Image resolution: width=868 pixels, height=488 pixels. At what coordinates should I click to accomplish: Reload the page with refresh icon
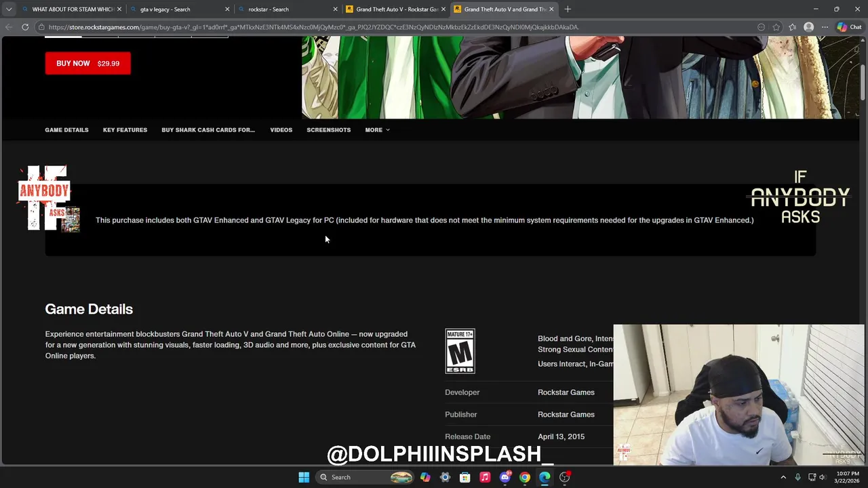click(x=25, y=27)
